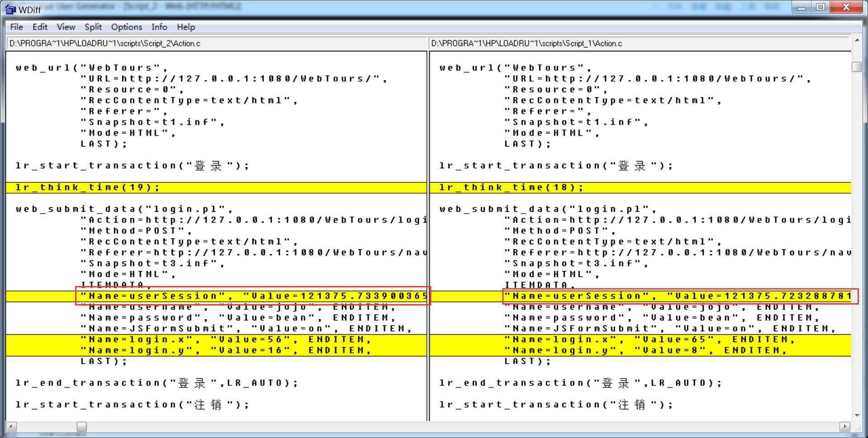Click lr_start_transaction("注销") line in left pane
The width and height of the screenshot is (868, 438).
132,405
